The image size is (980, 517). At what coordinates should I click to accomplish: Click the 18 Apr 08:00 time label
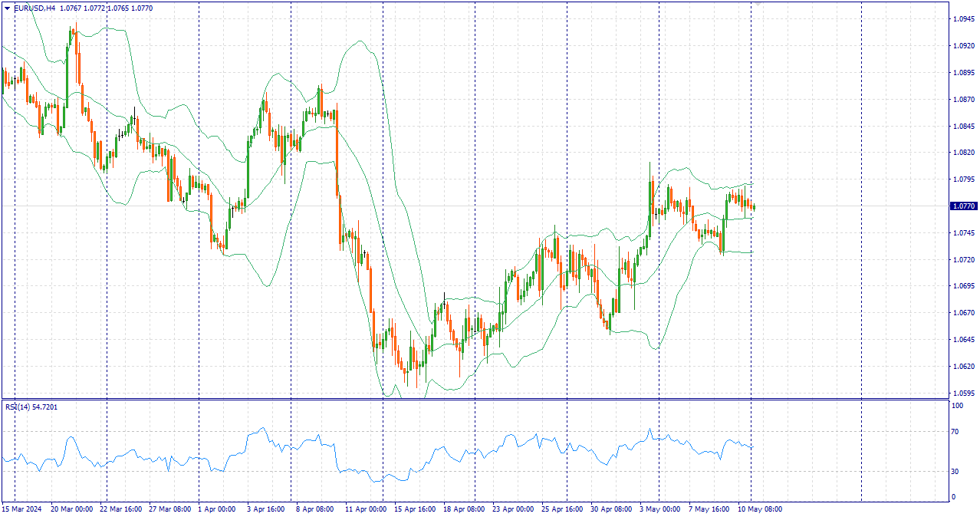point(464,509)
